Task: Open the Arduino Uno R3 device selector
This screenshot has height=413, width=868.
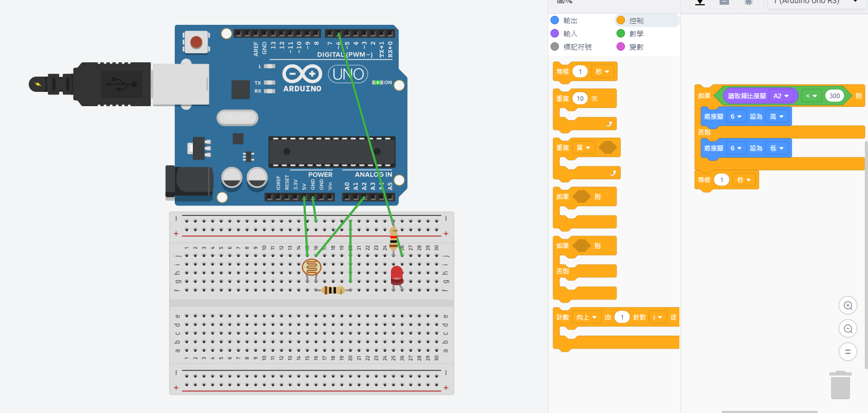Action: click(814, 3)
